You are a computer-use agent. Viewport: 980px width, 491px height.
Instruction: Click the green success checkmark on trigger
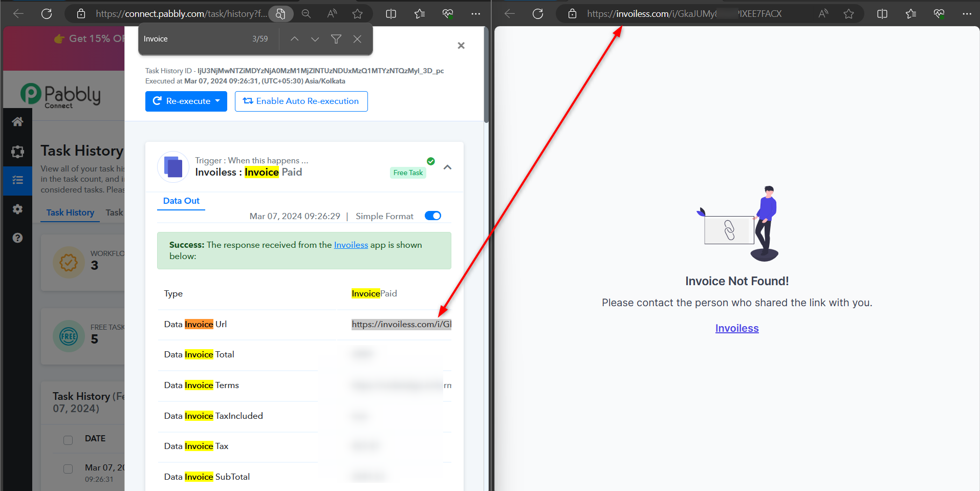431,161
